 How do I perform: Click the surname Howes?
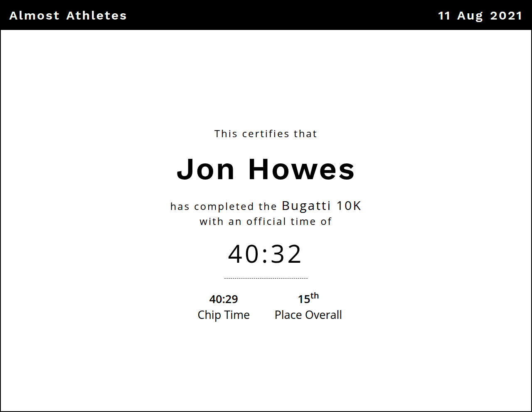(x=301, y=170)
